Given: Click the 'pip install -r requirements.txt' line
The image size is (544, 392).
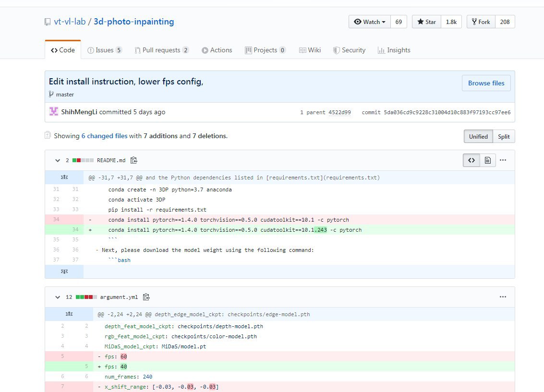Looking at the screenshot, I should [279, 210].
